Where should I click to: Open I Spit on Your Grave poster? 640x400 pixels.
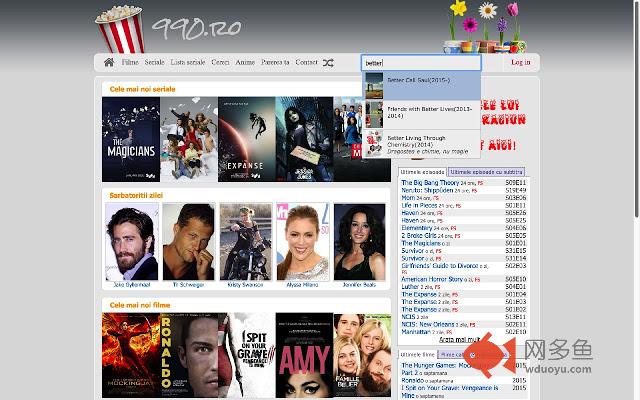pos(247,355)
